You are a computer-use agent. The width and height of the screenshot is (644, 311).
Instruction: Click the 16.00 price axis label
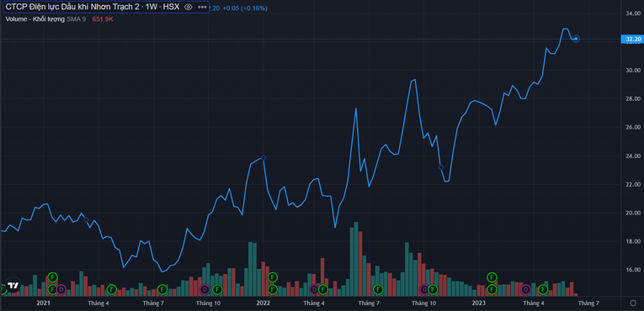pyautogui.click(x=633, y=270)
